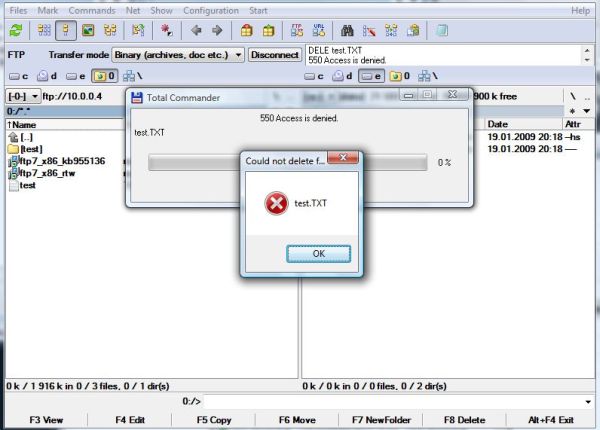
Task: Click the copy file names icon
Action: pos(413,30)
